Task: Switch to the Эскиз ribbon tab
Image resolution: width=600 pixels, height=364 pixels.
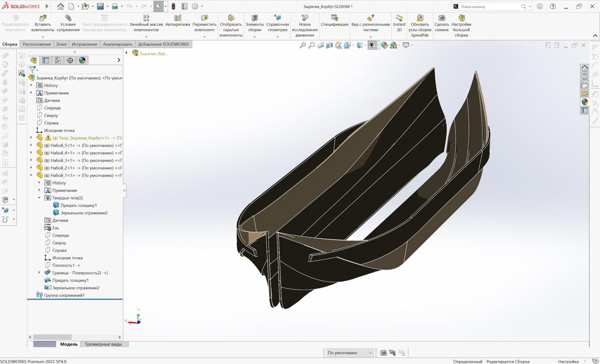Action: click(x=61, y=44)
